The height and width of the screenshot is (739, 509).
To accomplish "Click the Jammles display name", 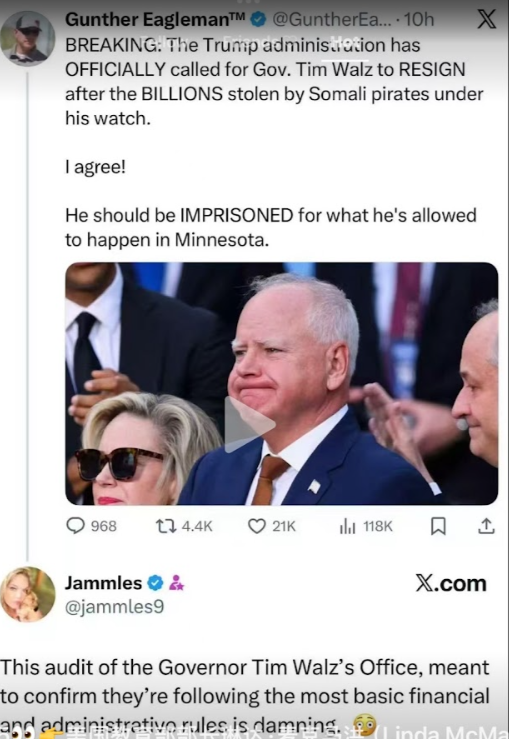I will 103,583.
